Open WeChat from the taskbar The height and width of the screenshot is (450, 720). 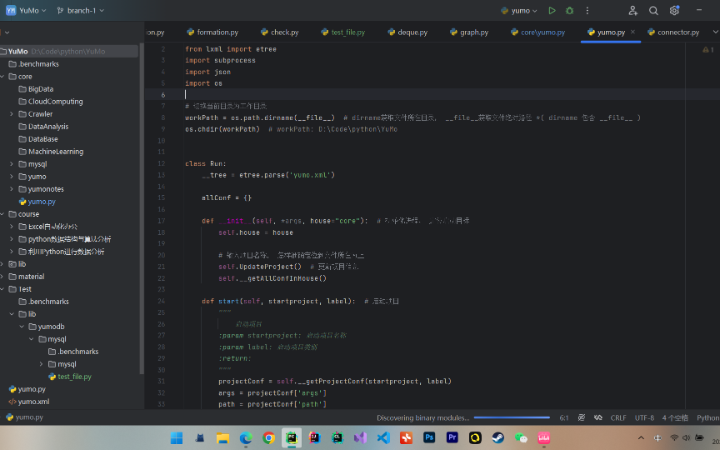[521, 438]
